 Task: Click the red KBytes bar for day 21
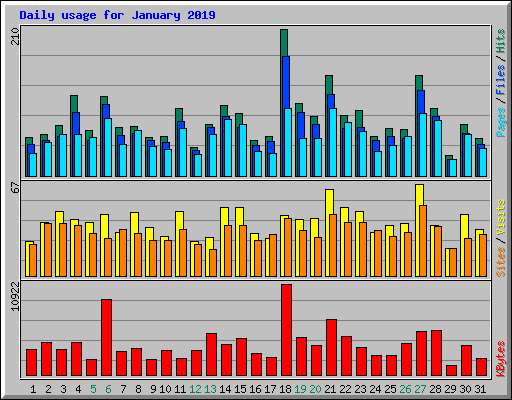click(x=331, y=347)
